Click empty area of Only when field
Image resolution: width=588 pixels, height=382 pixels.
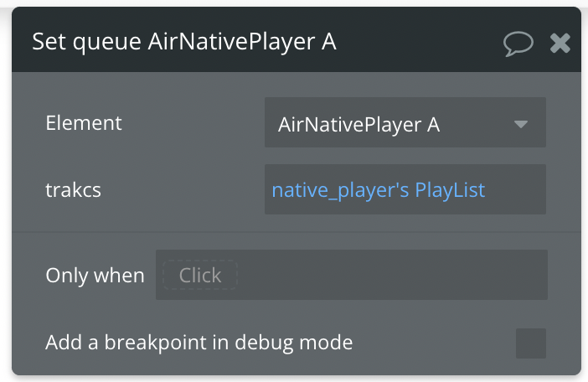pos(390,275)
